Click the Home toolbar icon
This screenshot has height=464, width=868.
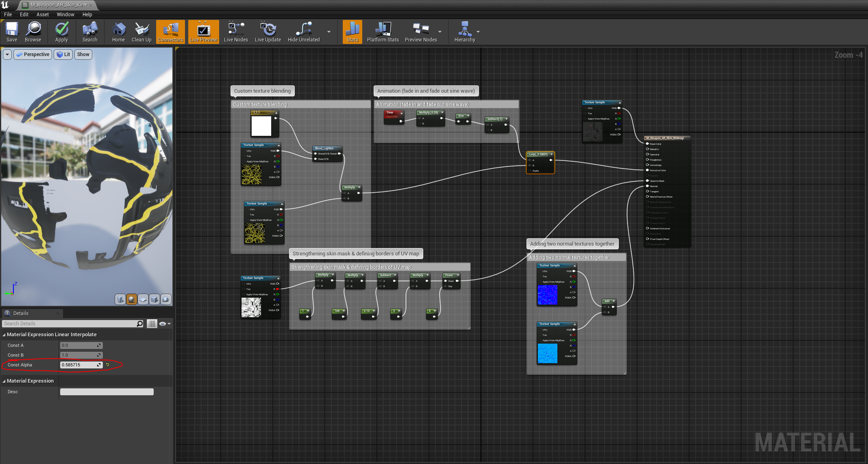[118, 32]
